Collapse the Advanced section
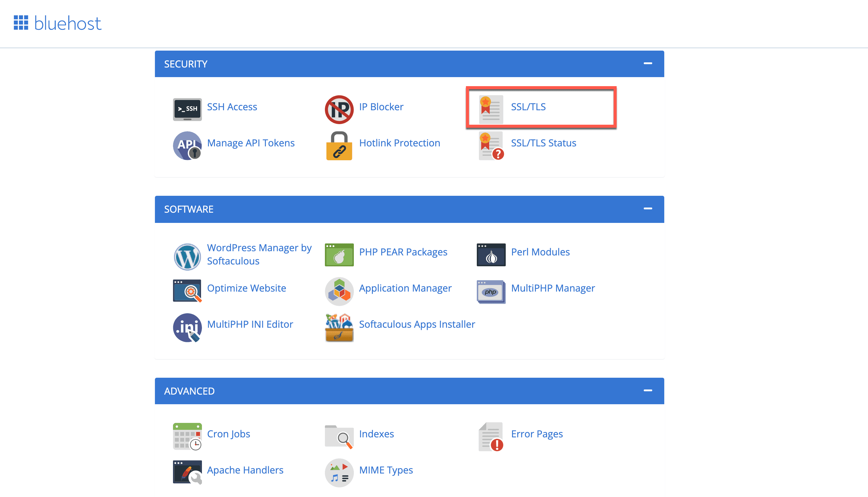The width and height of the screenshot is (868, 497). click(647, 390)
